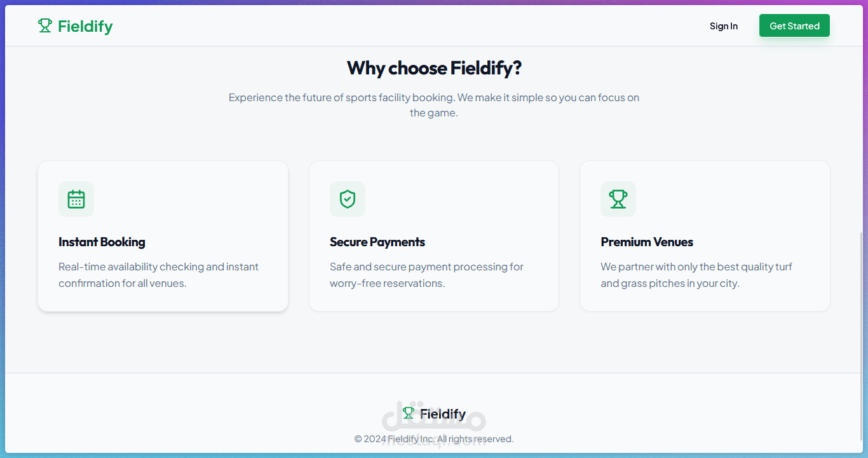Click the scrollbar track above the thumb

click(862, 127)
